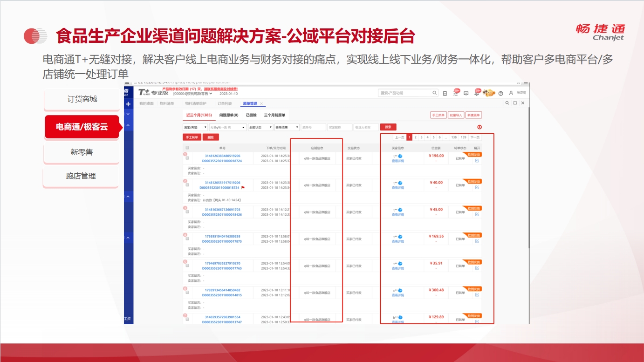Screen dimensions: 644x362
Task: Collapse sidebar section chevron just above 电商通/极客云 arrow
Action: (x=128, y=125)
